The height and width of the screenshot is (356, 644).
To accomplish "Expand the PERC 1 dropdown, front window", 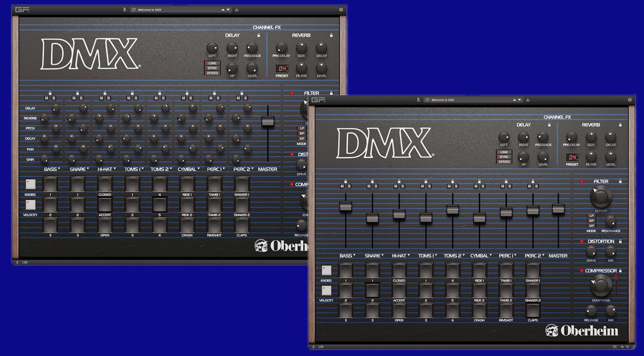I will 516,255.
